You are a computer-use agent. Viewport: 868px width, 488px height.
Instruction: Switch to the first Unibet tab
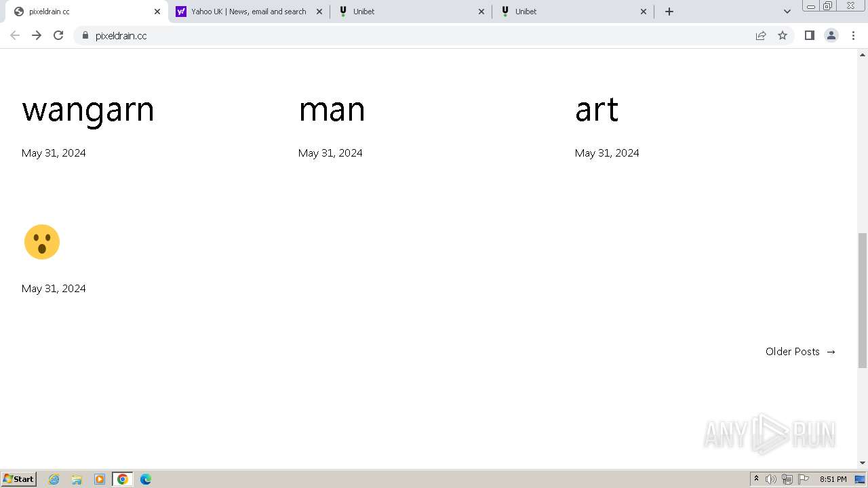[410, 12]
